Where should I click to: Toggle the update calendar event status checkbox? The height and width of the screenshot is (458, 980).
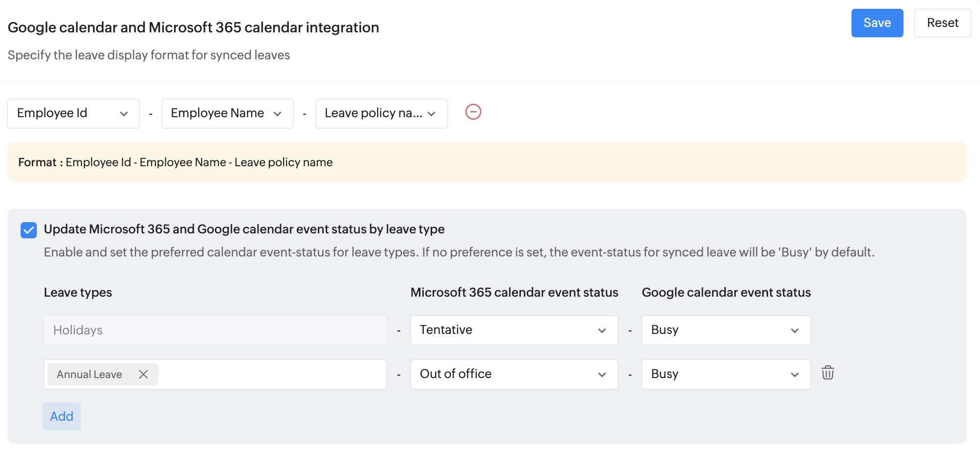pos(29,230)
